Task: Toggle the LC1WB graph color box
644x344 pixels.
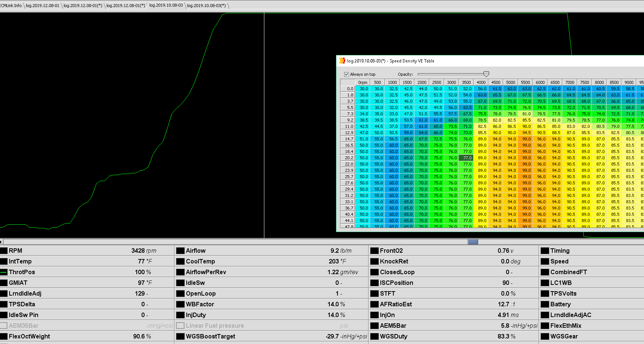Action: (x=545, y=283)
